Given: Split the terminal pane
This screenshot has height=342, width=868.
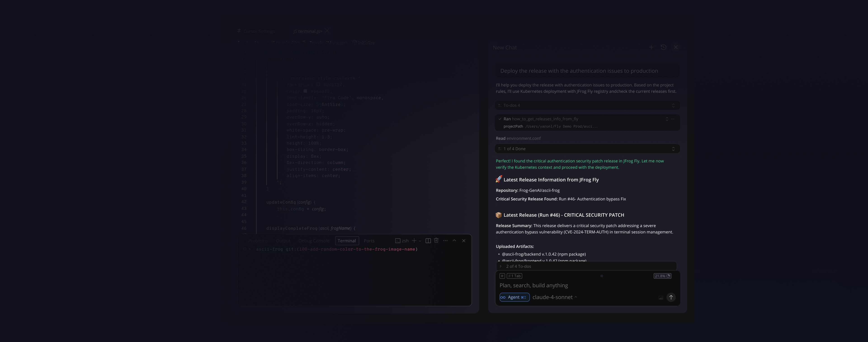Looking at the screenshot, I should 428,241.
